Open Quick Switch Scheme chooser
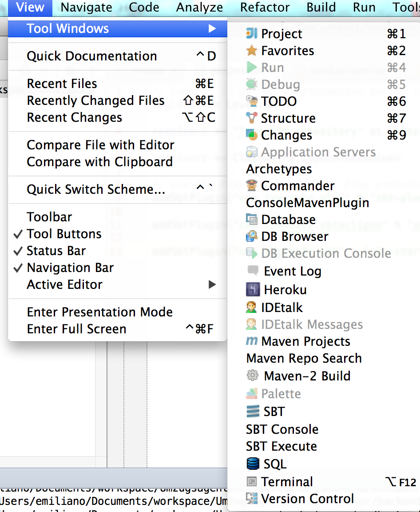Viewport: 420px width, 512px height. coord(96,189)
